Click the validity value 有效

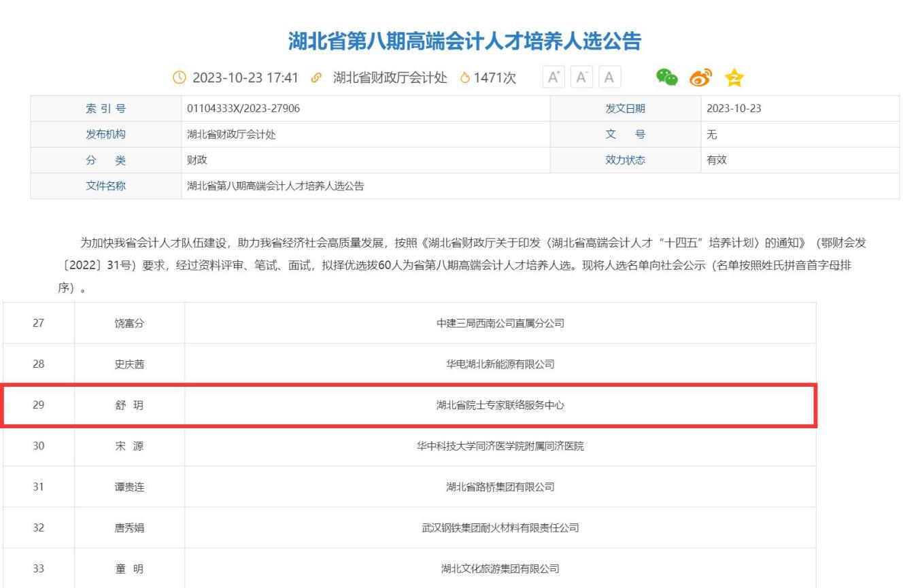tap(717, 160)
